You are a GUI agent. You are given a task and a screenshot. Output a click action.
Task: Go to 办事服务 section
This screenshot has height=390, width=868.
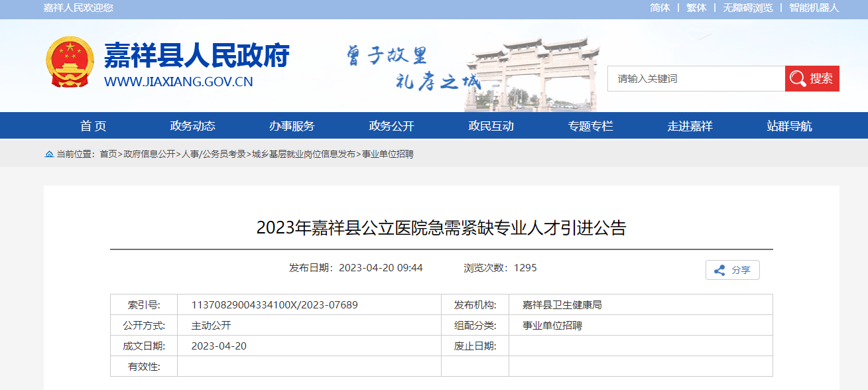click(292, 126)
